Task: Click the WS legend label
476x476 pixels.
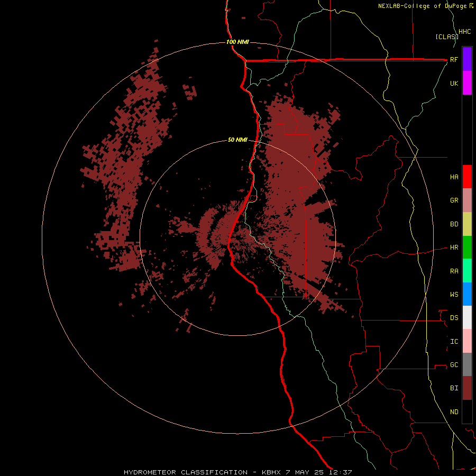Action: coord(454,295)
